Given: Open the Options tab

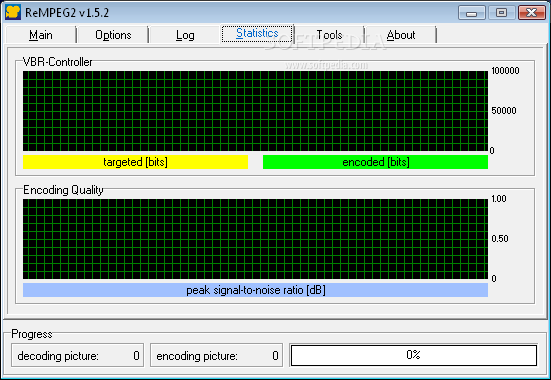Looking at the screenshot, I should pyautogui.click(x=113, y=35).
